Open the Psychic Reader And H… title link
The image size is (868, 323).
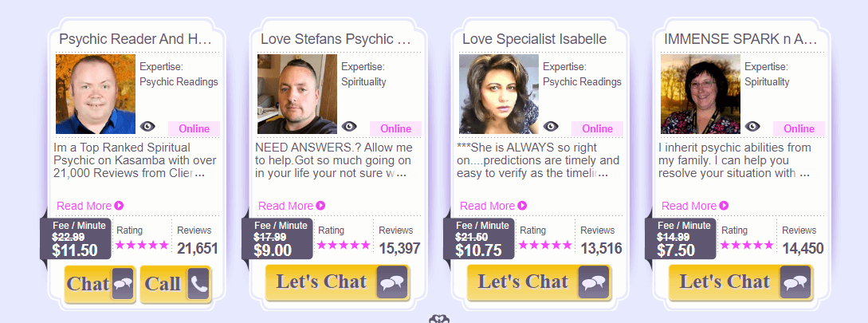[x=136, y=39]
